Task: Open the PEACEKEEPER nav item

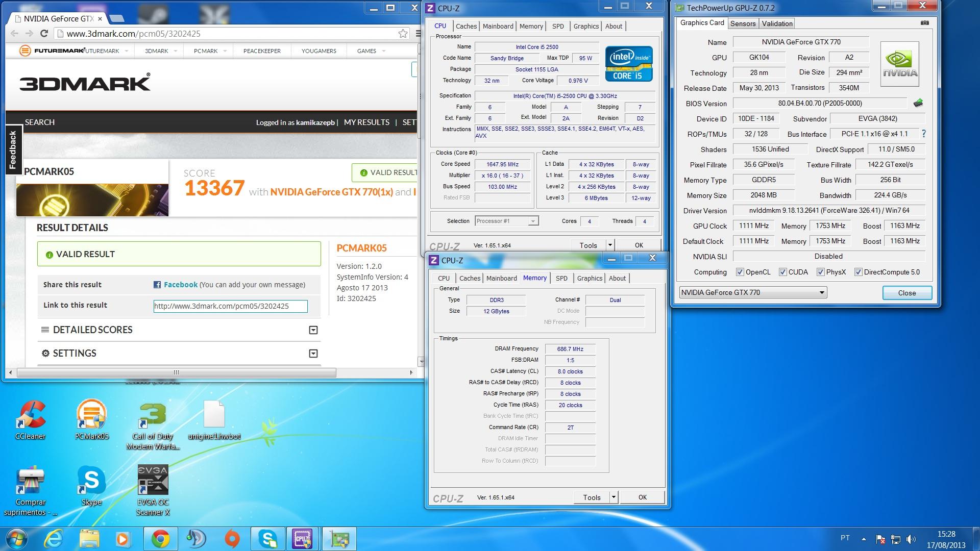Action: [262, 51]
